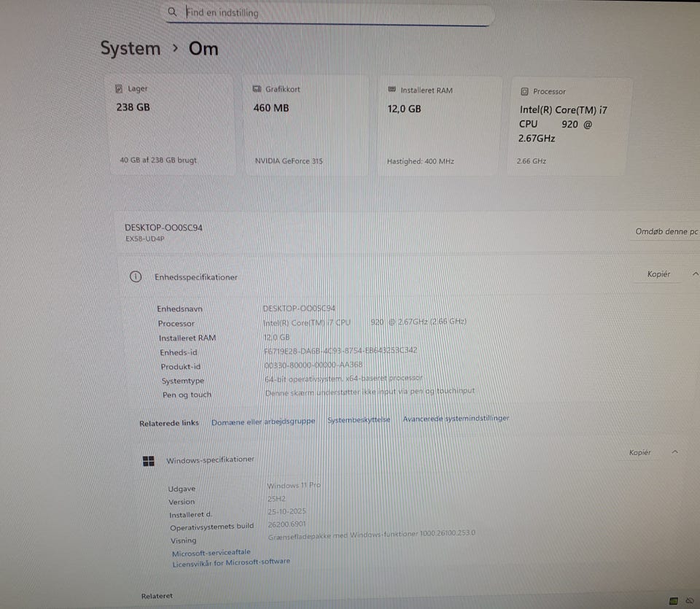Select install date 25-10-2025
This screenshot has height=609, width=700.
click(287, 511)
